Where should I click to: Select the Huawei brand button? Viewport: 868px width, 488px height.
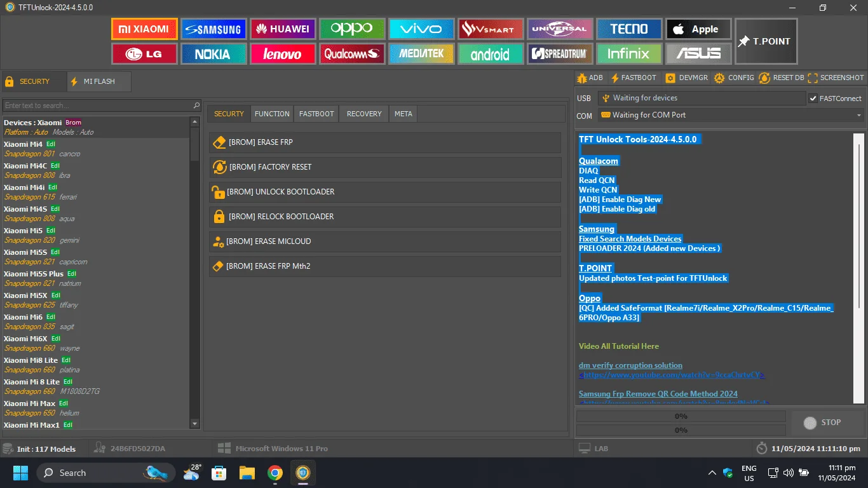[283, 29]
